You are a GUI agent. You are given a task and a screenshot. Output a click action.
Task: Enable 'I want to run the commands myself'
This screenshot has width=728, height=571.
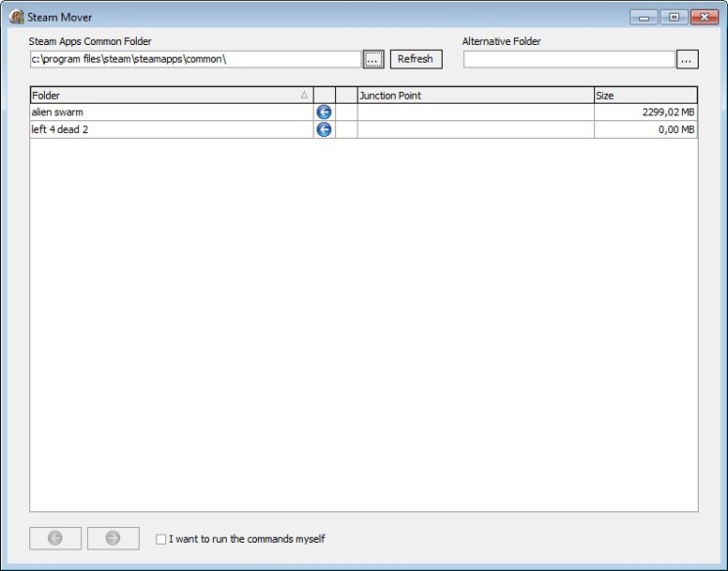click(161, 539)
